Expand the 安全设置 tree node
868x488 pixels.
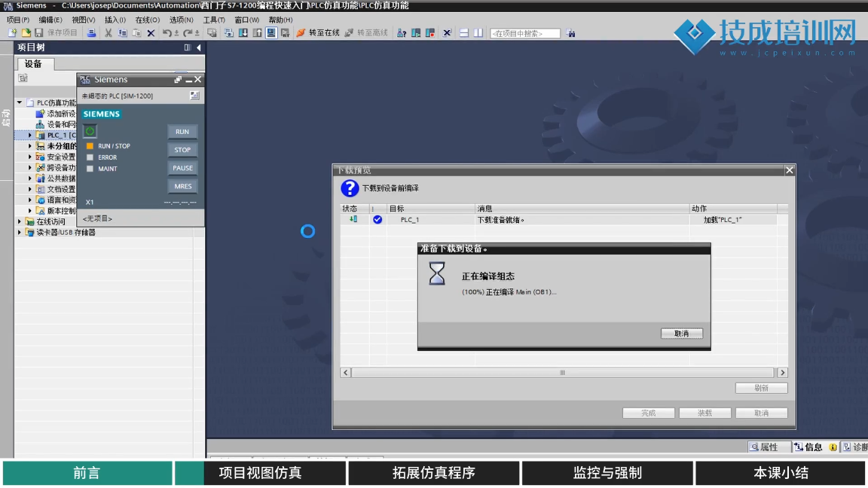(x=30, y=157)
